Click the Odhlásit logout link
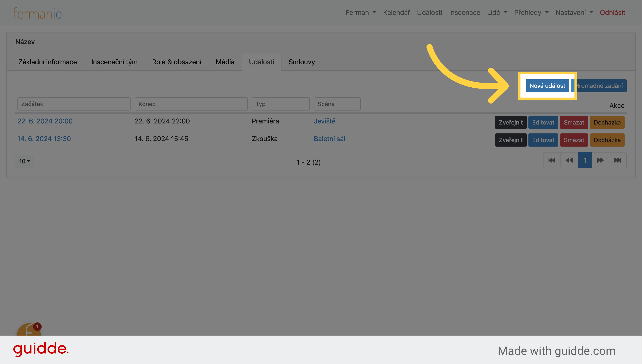The height and width of the screenshot is (364, 642). (x=612, y=13)
